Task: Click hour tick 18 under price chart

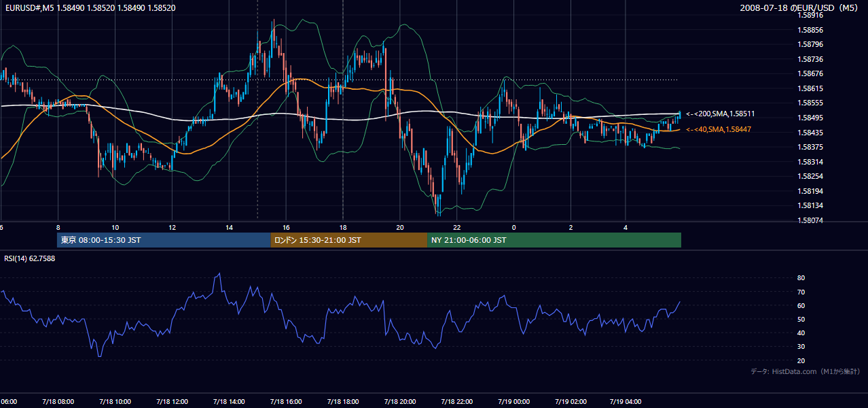Action: 343,227
